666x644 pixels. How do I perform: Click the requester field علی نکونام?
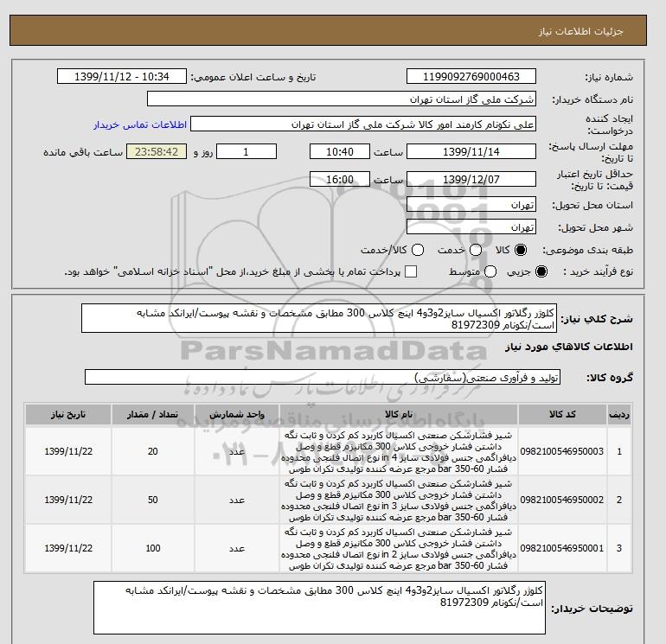362,124
